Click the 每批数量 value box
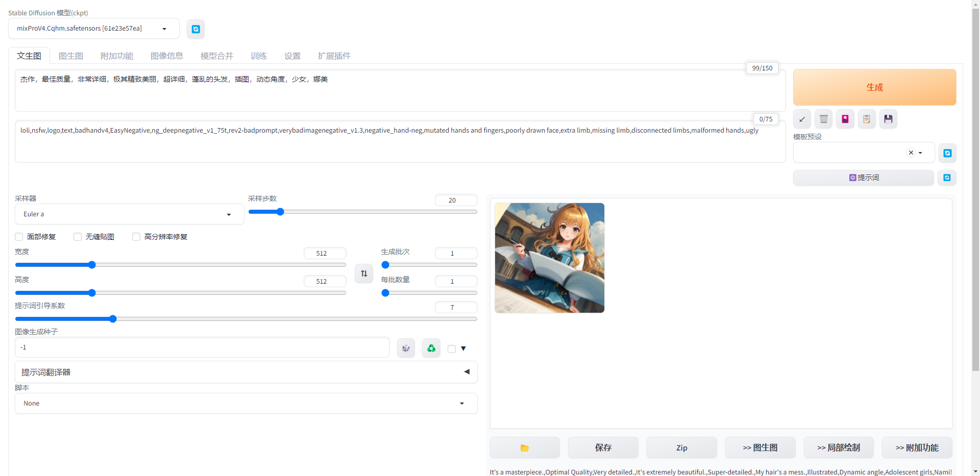This screenshot has height=476, width=980. point(456,281)
